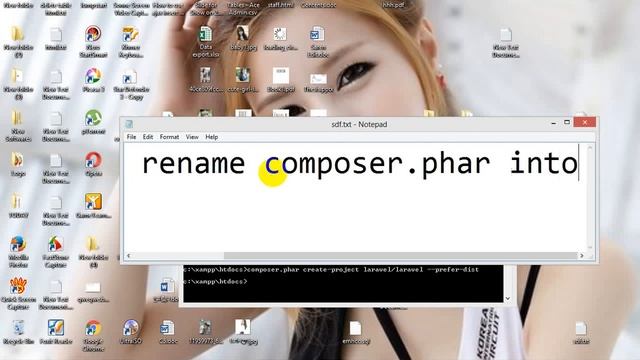This screenshot has height=360, width=640.
Task: Click the down arrow on the command prompt scrollbar
Action: (x=507, y=298)
